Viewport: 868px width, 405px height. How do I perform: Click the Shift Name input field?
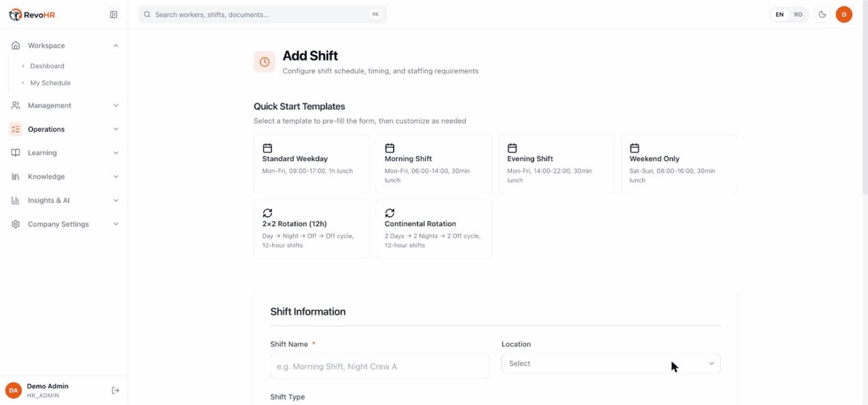pos(380,366)
